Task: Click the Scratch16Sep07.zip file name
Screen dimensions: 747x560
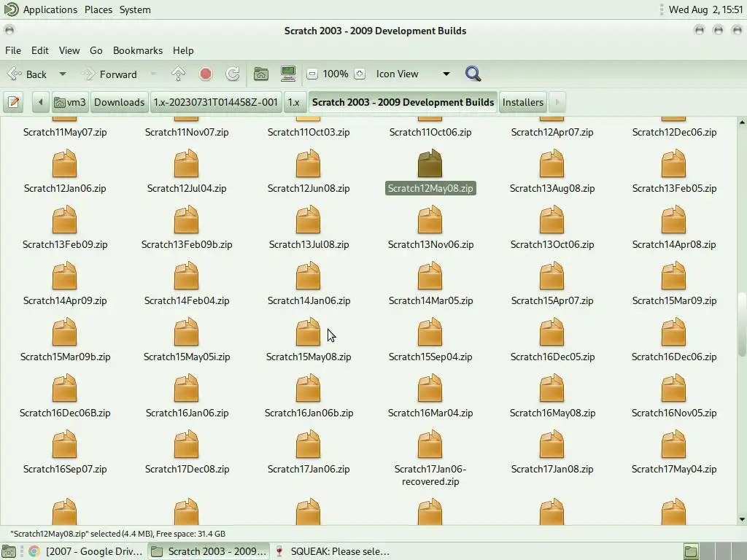Action: click(x=65, y=469)
